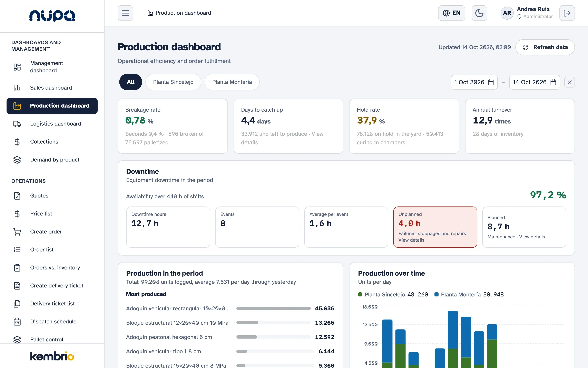Open Sales dashboard menu item
The image size is (588, 368).
point(52,88)
